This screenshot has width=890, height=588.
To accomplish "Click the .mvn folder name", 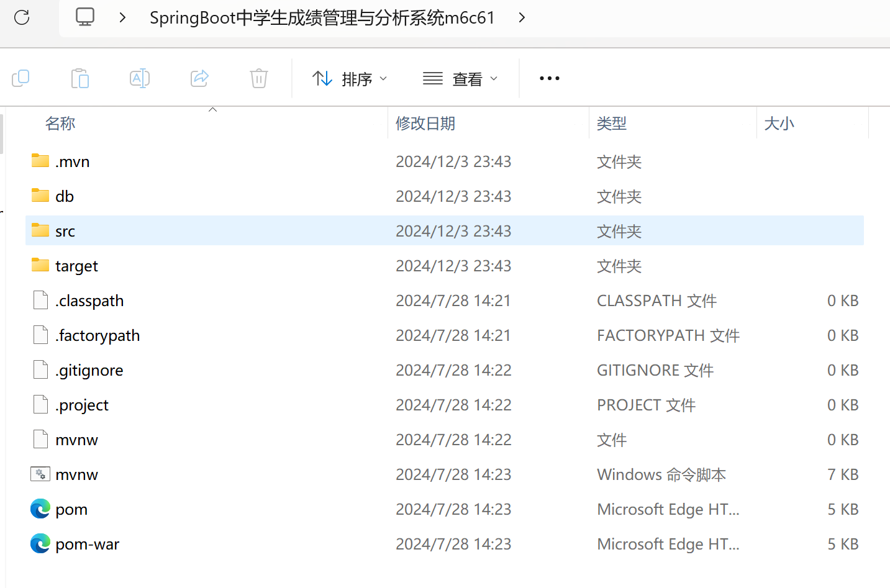I will 72,161.
